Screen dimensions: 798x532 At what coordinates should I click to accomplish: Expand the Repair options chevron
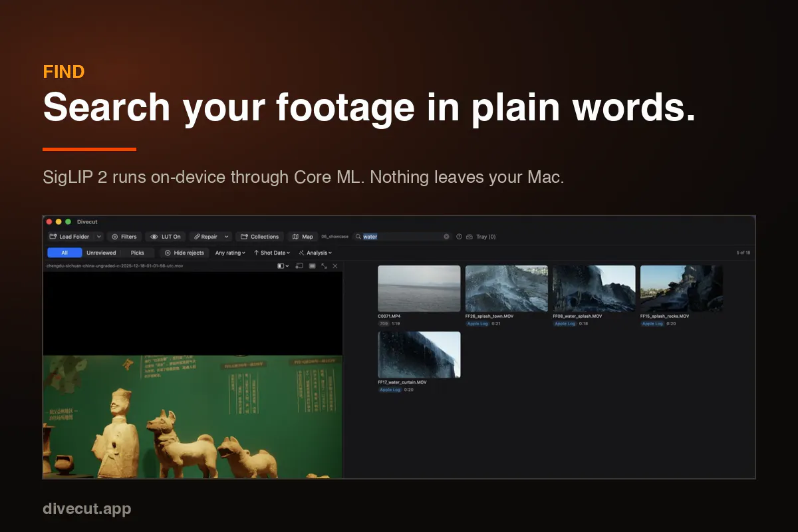227,237
